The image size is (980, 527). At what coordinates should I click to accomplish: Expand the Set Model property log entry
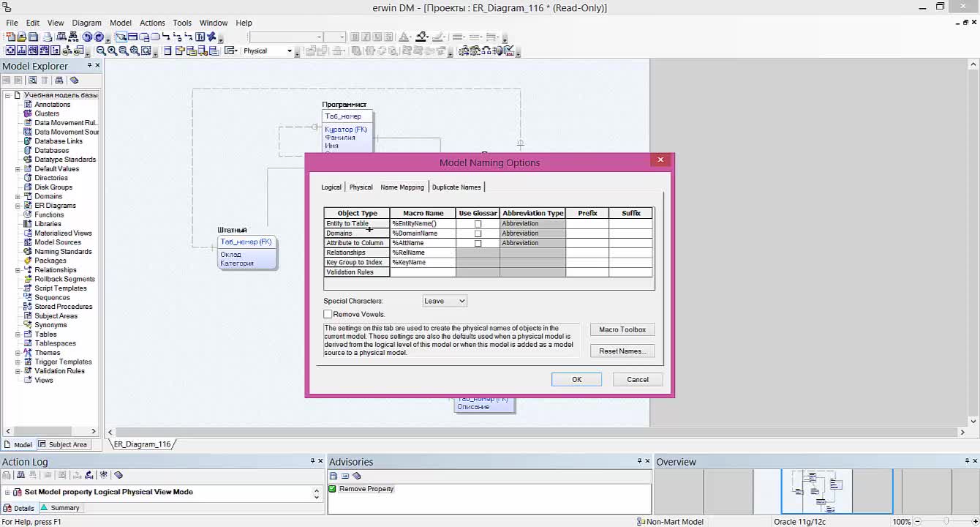coord(7,492)
